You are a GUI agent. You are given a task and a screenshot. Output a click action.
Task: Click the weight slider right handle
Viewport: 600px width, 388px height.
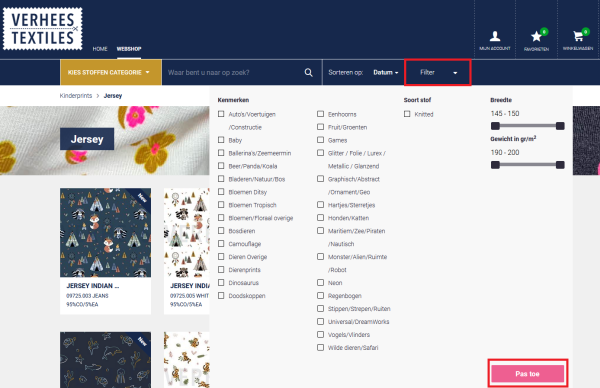click(x=560, y=165)
